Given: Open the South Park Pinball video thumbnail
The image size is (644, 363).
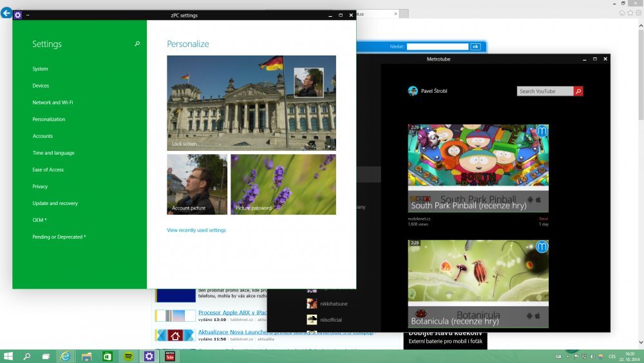Looking at the screenshot, I should coord(478,168).
